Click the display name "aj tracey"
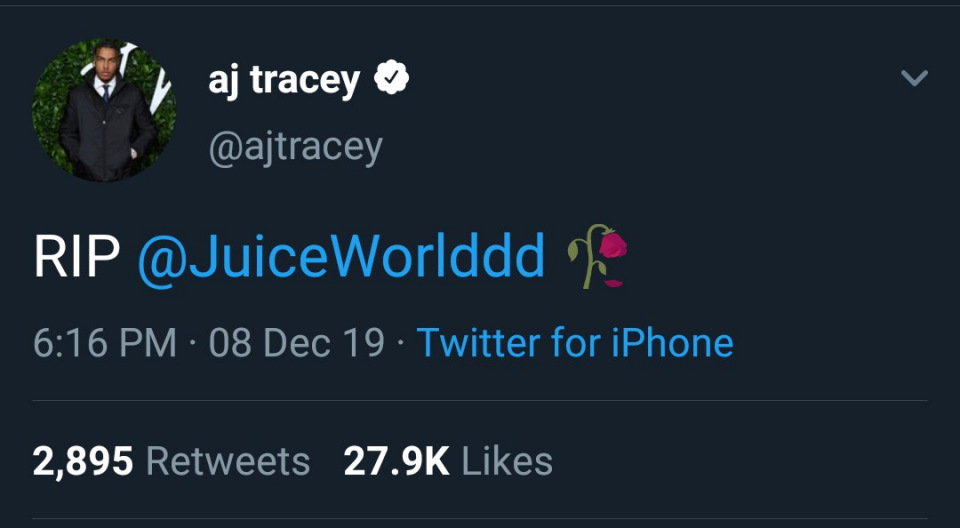Viewport: 960px width, 528px height. tap(283, 79)
